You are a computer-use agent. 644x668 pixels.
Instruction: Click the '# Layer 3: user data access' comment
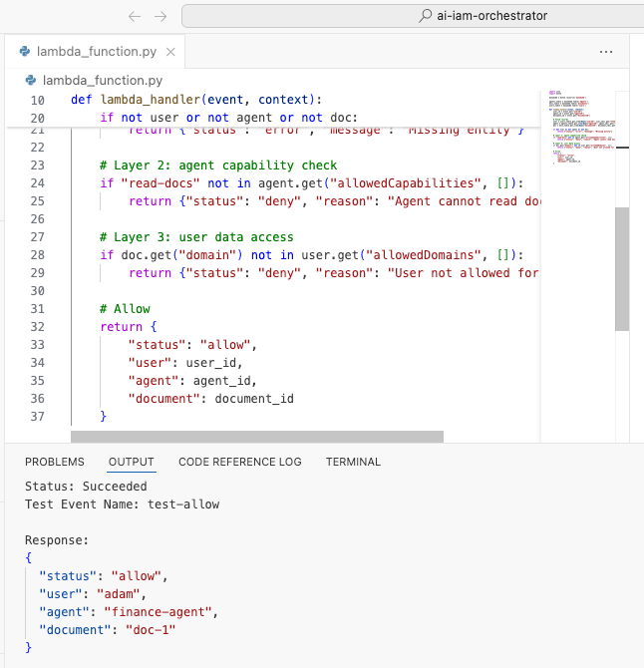tap(196, 237)
